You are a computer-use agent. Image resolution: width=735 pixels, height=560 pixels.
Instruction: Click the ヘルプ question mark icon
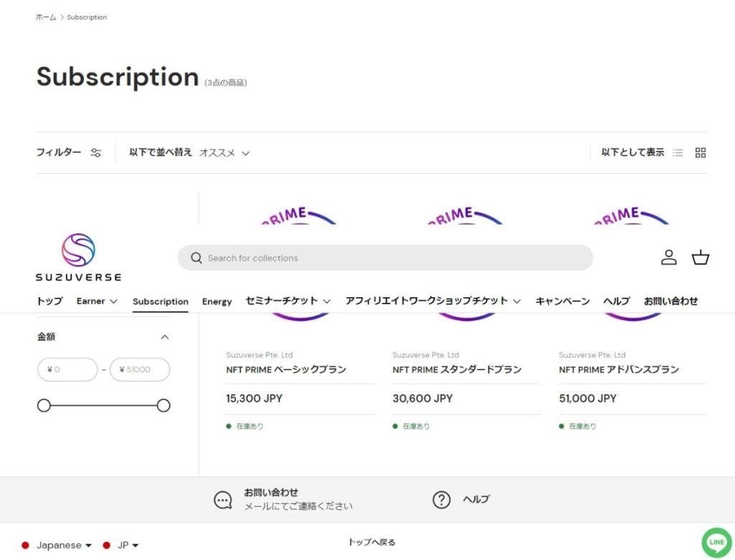441,499
